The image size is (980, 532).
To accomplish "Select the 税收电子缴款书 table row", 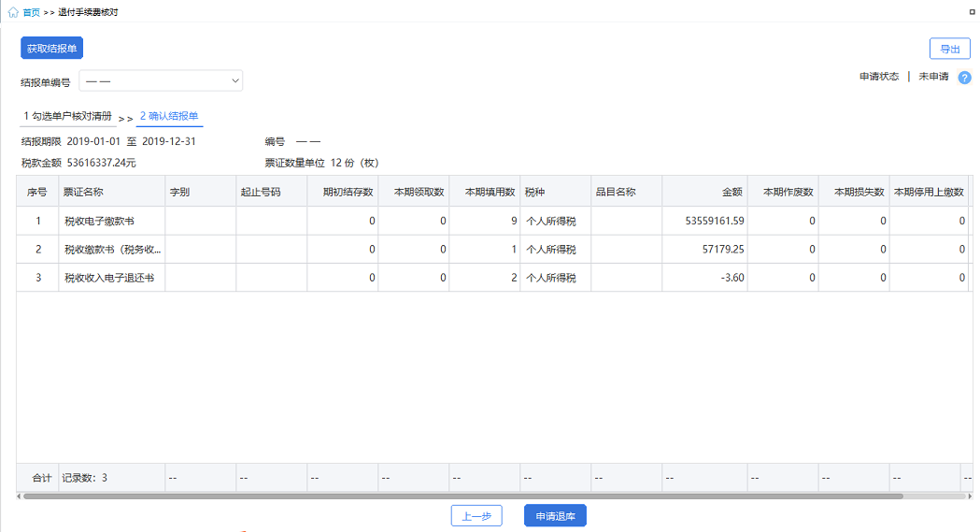I will pyautogui.click(x=494, y=221).
